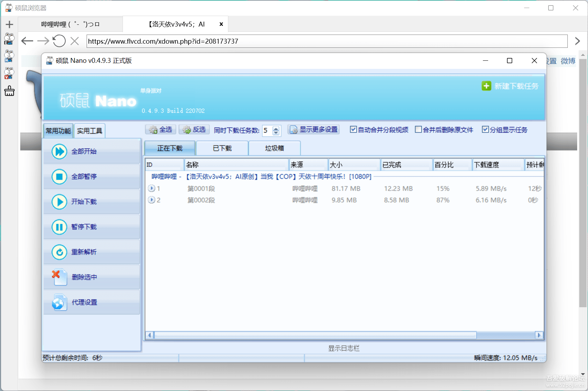The height and width of the screenshot is (391, 588).
Task: Invert selection with 反选
Action: click(x=194, y=130)
